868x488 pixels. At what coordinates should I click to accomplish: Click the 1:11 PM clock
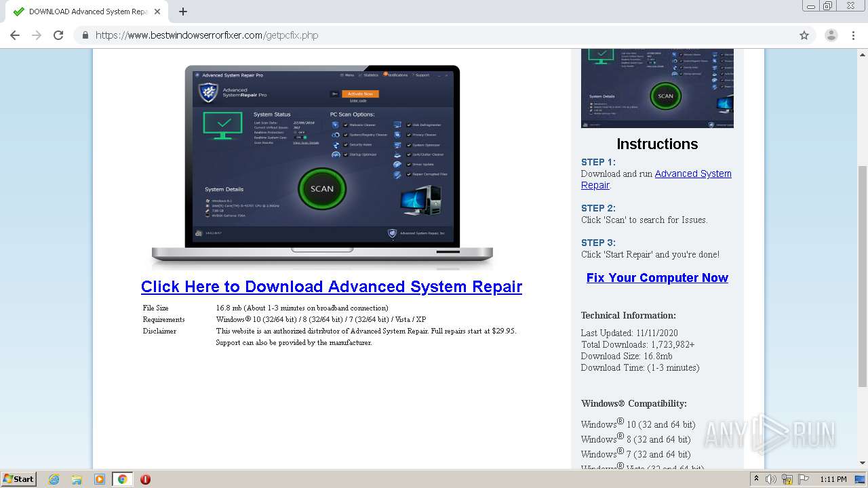(833, 479)
